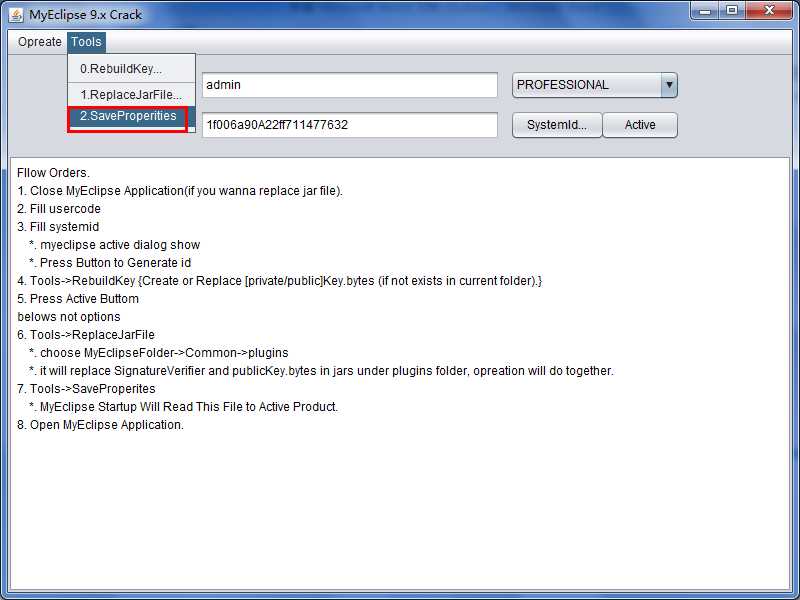
Task: Choose 1.ReplaceJarFile... menu entry
Action: pyautogui.click(x=132, y=95)
